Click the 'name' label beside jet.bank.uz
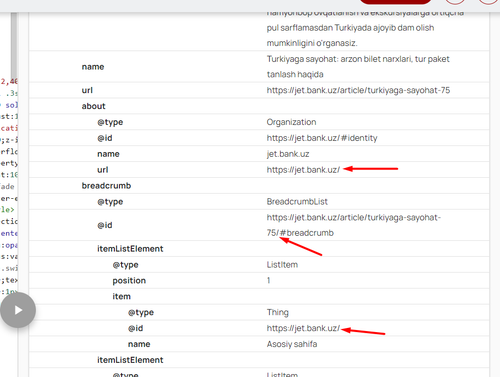This screenshot has width=500, height=377. [x=108, y=154]
